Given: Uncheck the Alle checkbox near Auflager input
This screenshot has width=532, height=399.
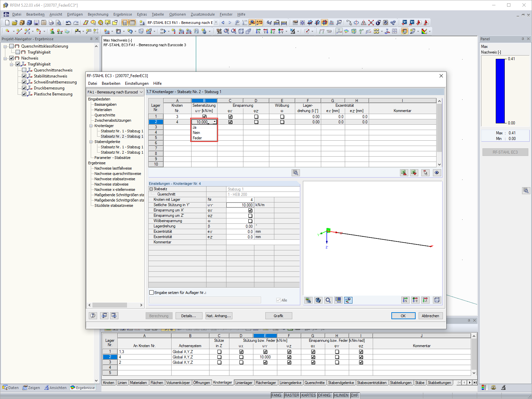Looking at the screenshot, I should pyautogui.click(x=278, y=300).
